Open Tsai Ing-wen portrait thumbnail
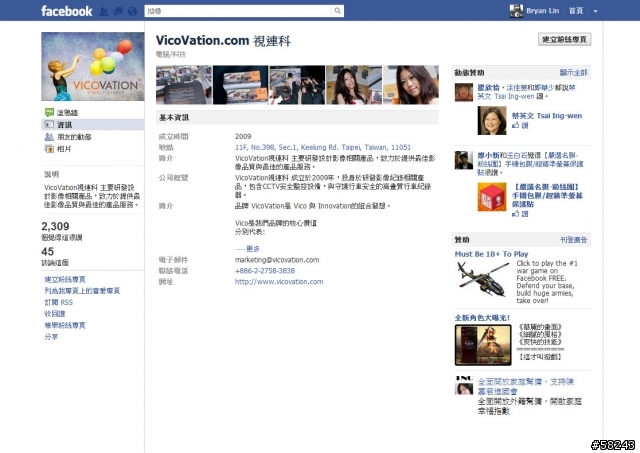 click(x=492, y=120)
